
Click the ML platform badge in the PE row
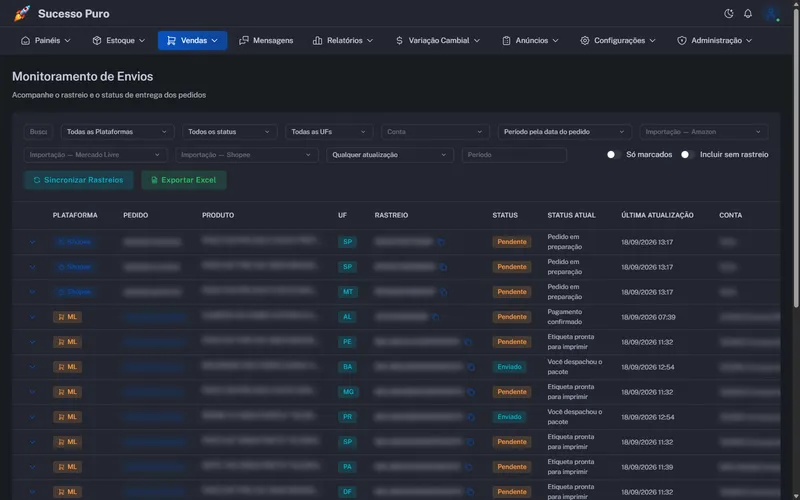[67, 342]
